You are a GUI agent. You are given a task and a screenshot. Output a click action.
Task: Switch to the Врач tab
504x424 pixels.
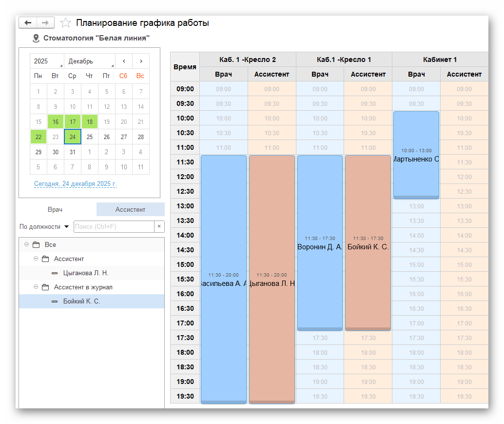pyautogui.click(x=55, y=209)
